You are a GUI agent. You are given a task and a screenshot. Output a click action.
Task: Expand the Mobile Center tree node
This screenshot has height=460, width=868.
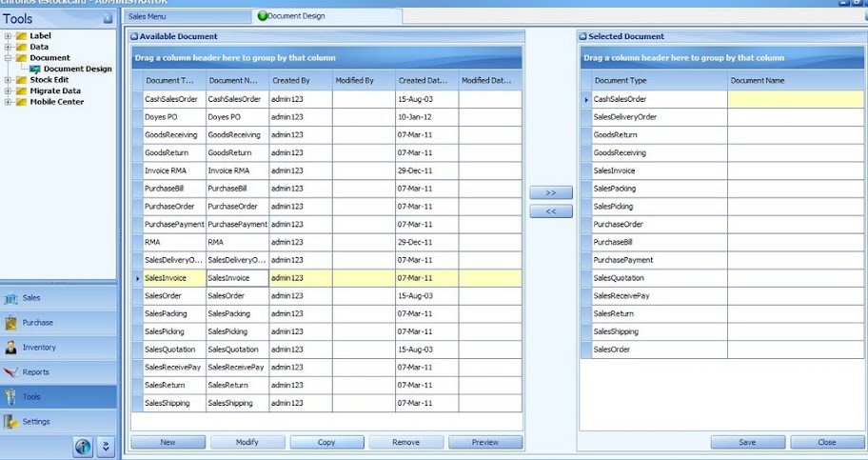click(8, 102)
